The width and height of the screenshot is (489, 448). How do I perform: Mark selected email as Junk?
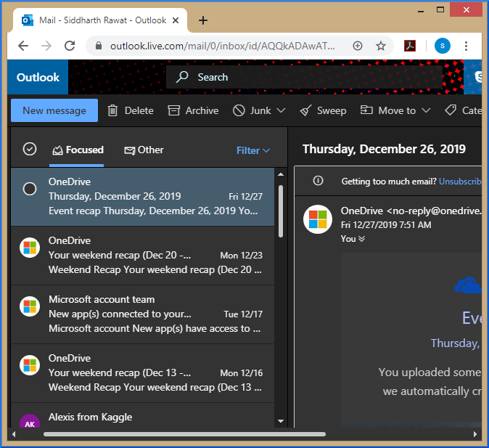coord(252,110)
